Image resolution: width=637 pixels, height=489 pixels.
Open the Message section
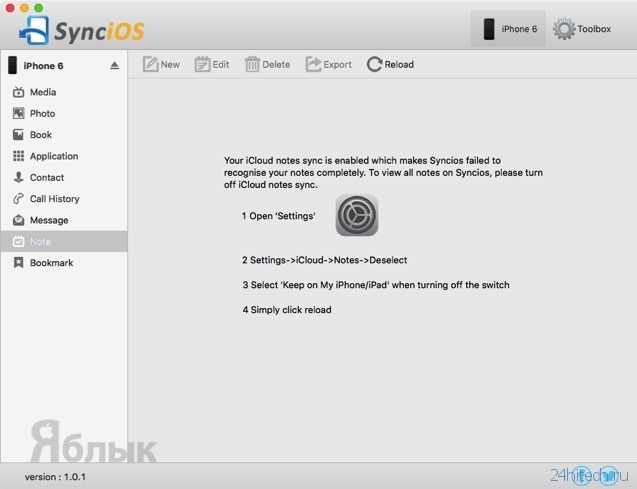[64, 220]
